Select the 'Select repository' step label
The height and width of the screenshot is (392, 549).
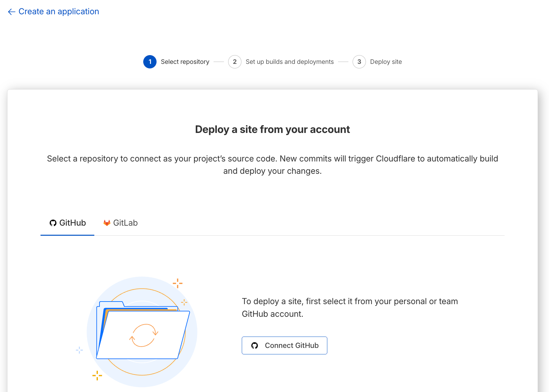click(x=185, y=62)
